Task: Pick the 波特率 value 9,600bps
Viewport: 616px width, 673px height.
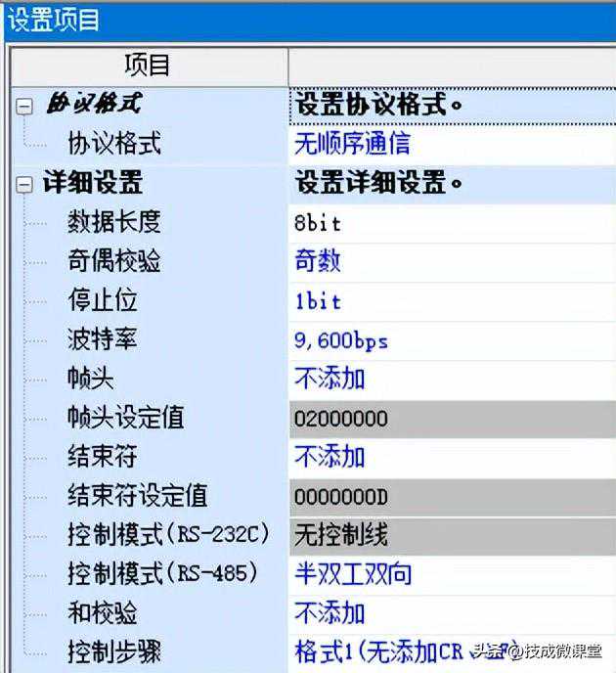Action: (x=341, y=340)
